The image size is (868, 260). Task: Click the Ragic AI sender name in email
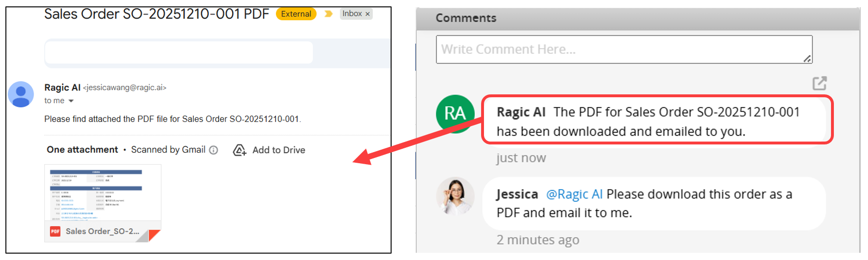(62, 88)
